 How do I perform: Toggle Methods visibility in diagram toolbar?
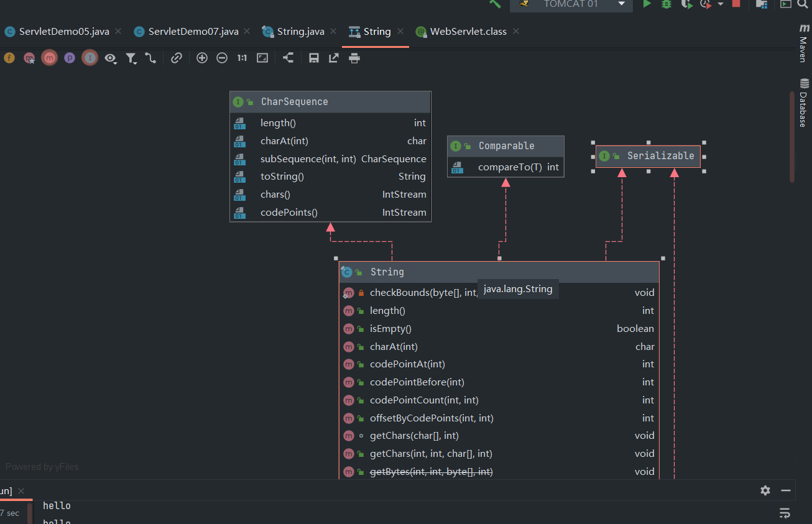pos(49,58)
